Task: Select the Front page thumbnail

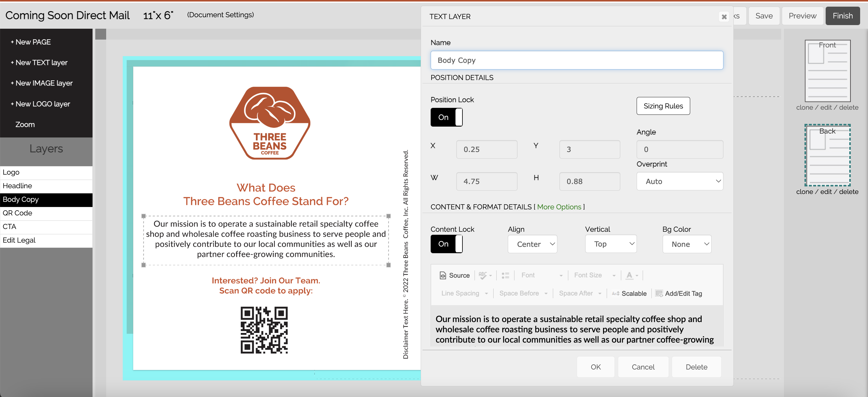Action: pyautogui.click(x=827, y=71)
